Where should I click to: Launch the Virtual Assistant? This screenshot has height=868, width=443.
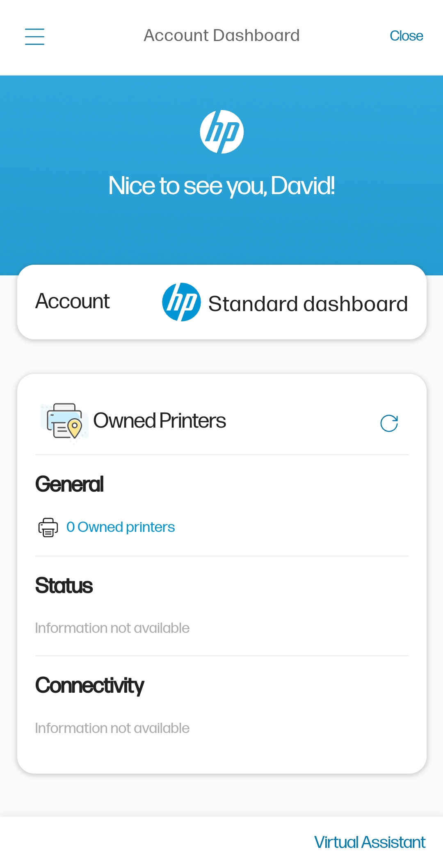(x=370, y=842)
